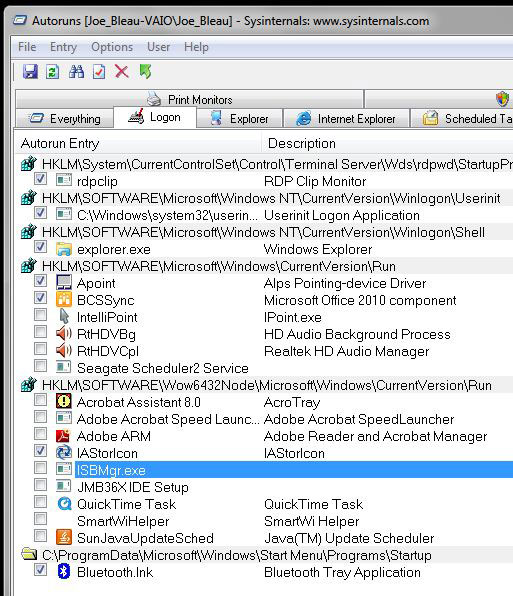The image size is (513, 596).
Task: Click the green Jump to entry icon
Action: pyautogui.click(x=145, y=71)
